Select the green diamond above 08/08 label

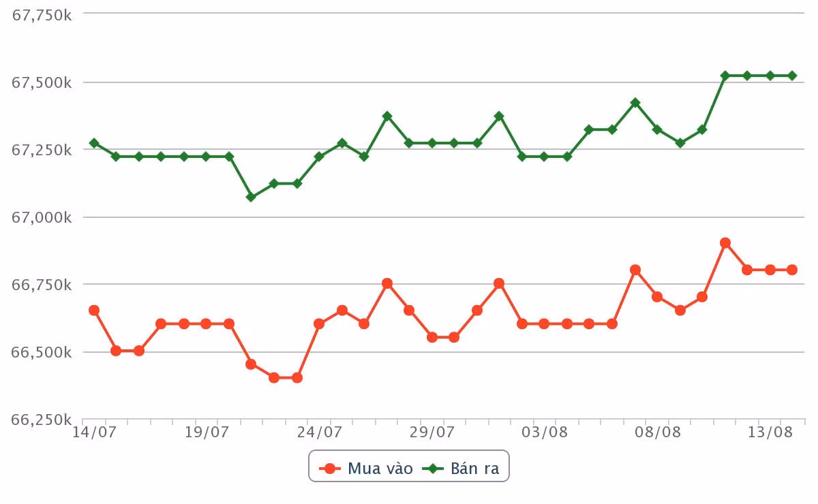click(x=657, y=129)
